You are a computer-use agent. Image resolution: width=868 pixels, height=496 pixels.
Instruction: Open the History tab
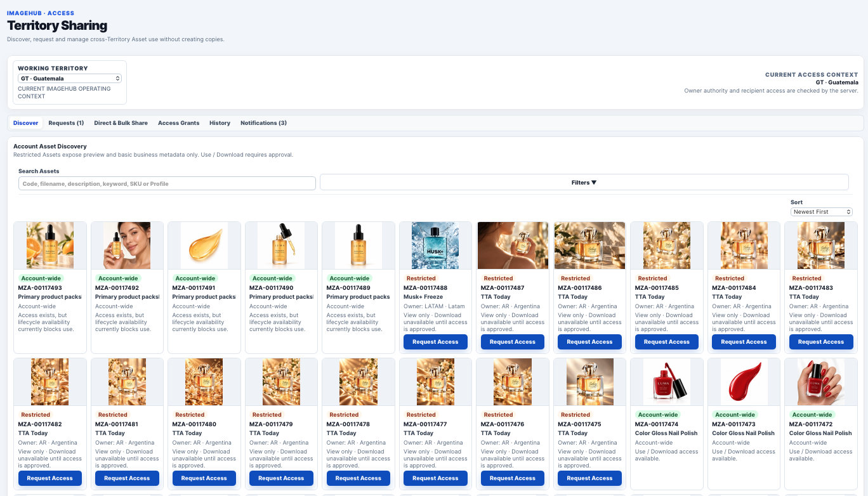220,123
